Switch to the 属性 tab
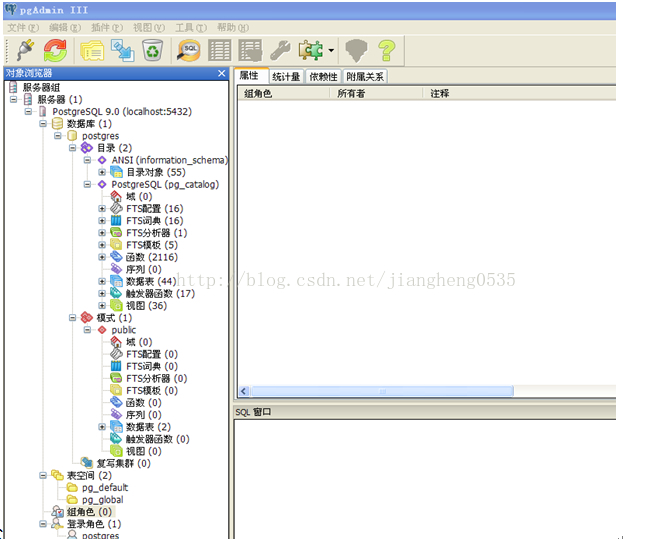The height and width of the screenshot is (539, 672). (251, 75)
